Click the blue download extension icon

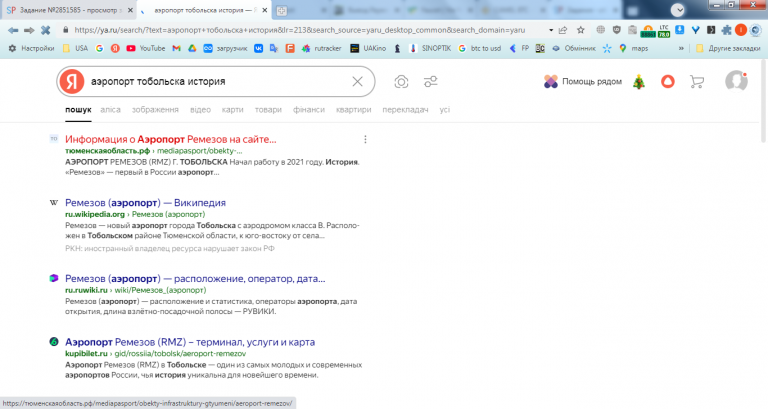(x=679, y=30)
